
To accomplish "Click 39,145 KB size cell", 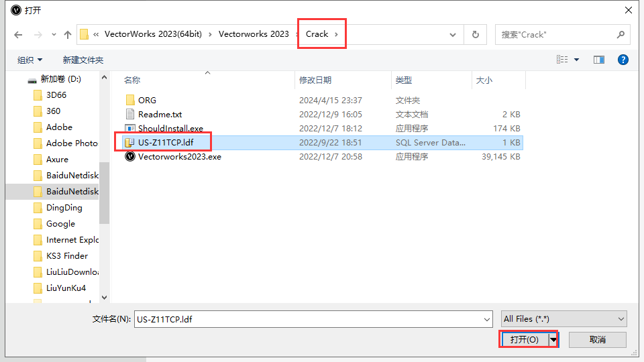I will [x=500, y=157].
